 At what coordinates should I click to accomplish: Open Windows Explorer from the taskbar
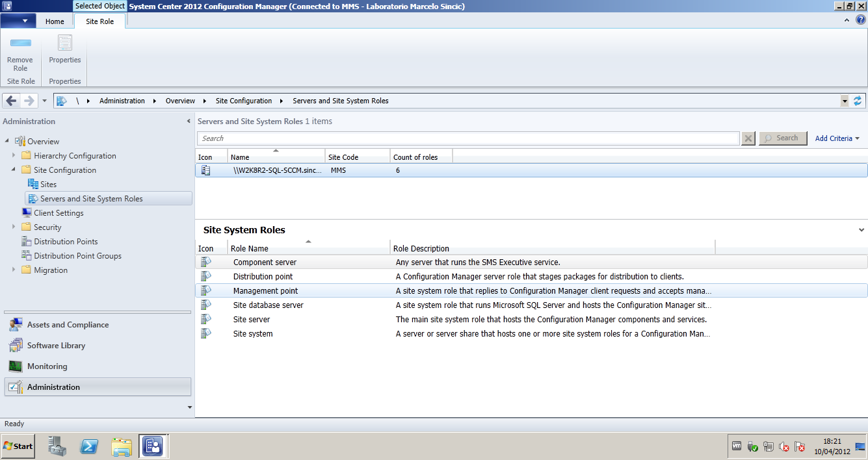pyautogui.click(x=122, y=446)
